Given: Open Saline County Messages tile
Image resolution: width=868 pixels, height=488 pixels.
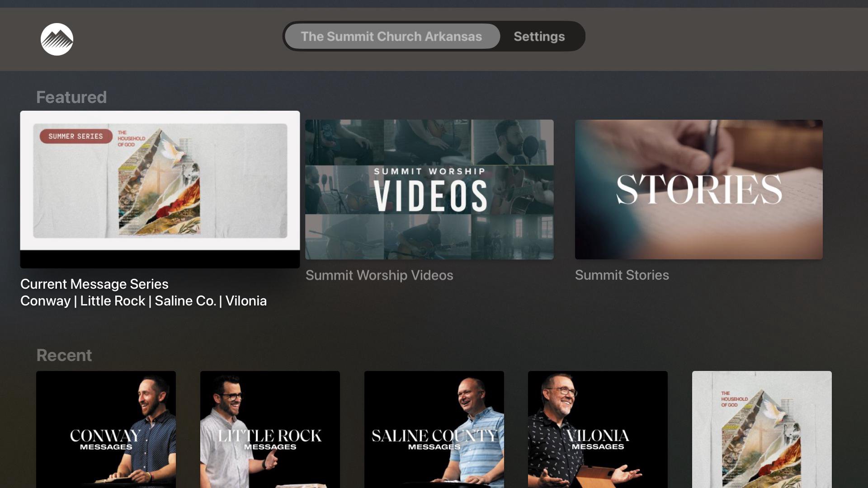Looking at the screenshot, I should pyautogui.click(x=434, y=429).
